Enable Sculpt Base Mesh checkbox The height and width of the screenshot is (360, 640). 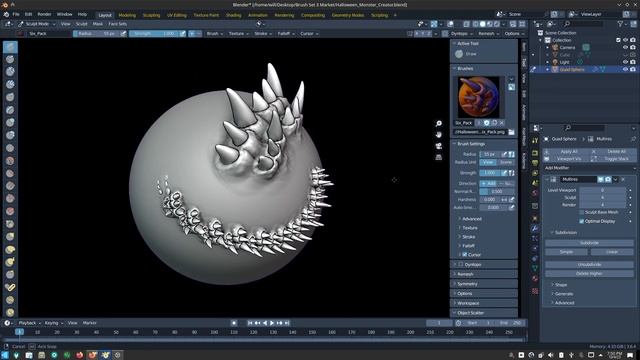(582, 212)
